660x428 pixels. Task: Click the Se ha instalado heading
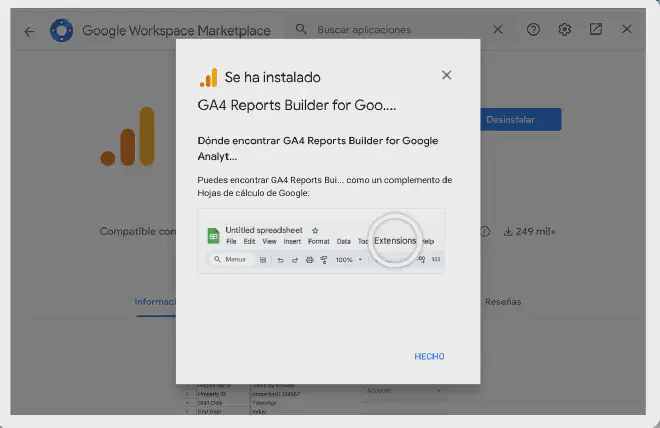(x=272, y=77)
